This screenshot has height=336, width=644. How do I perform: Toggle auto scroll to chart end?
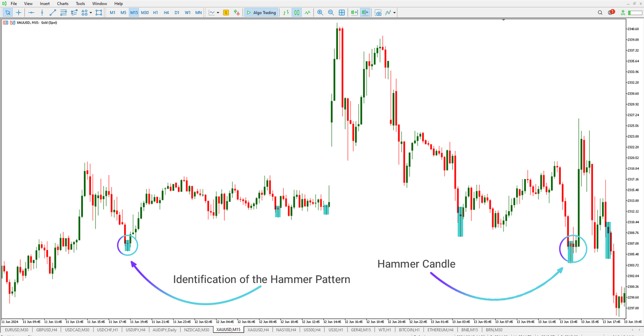(x=354, y=12)
